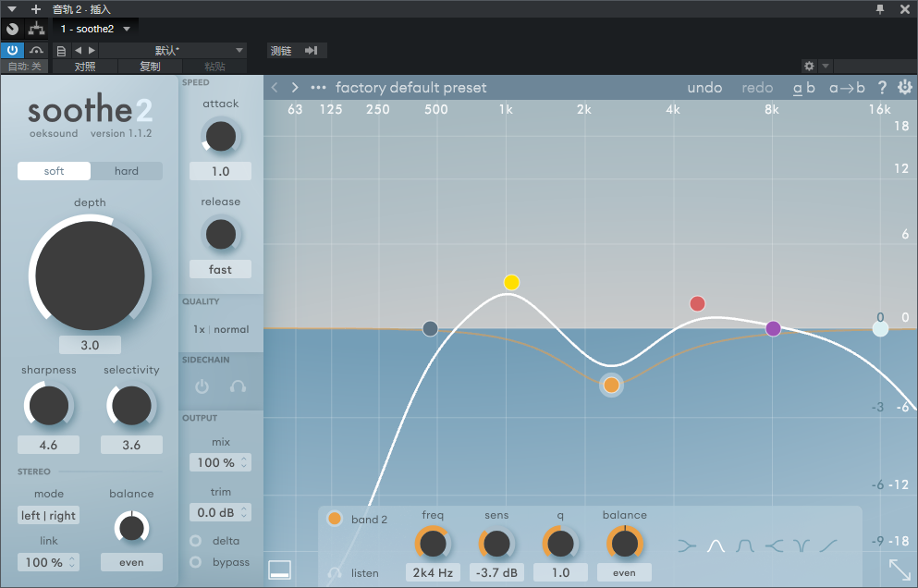
Task: Open the host preset file icon
Action: pyautogui.click(x=61, y=50)
